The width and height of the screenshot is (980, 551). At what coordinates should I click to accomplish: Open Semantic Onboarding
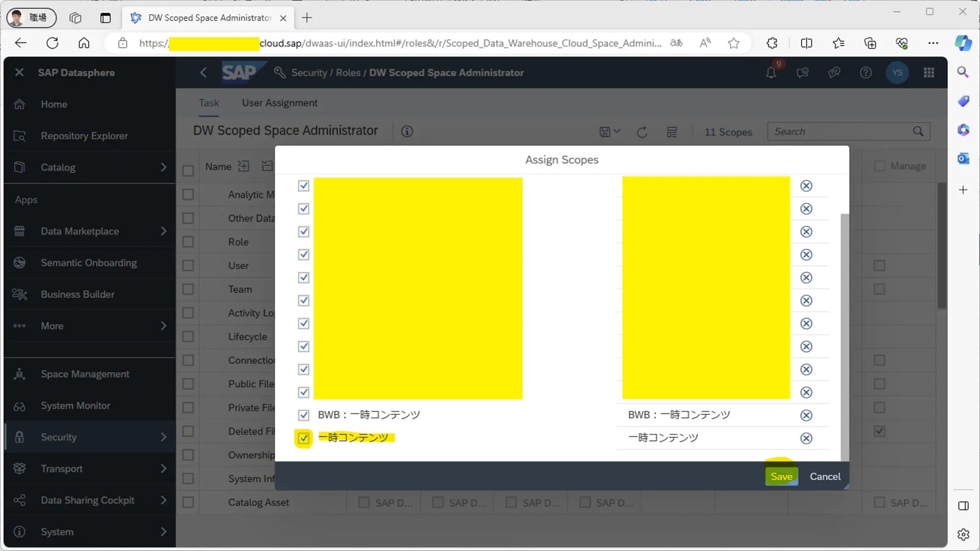tap(90, 263)
